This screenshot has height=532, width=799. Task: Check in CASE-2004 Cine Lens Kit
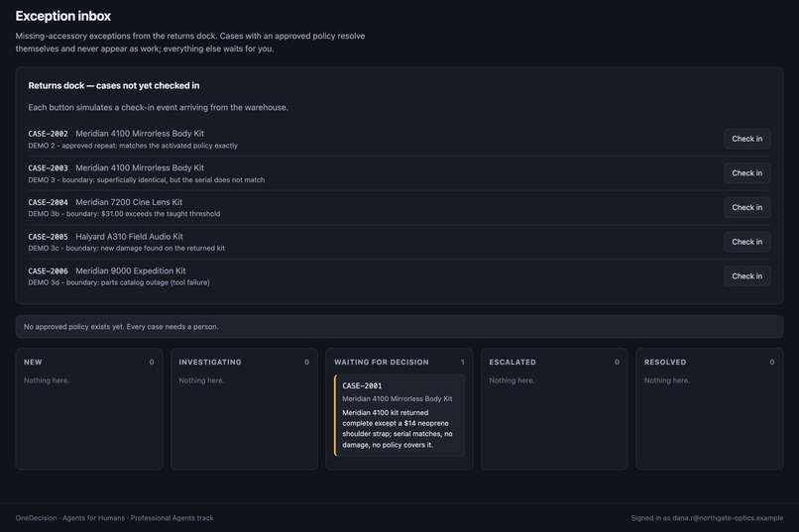tap(747, 208)
